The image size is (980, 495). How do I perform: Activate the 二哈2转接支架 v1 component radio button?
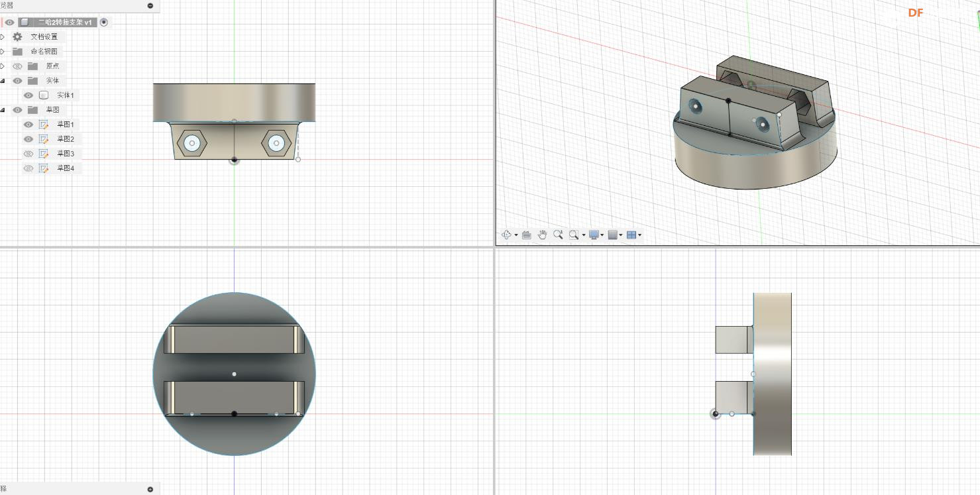pos(104,22)
